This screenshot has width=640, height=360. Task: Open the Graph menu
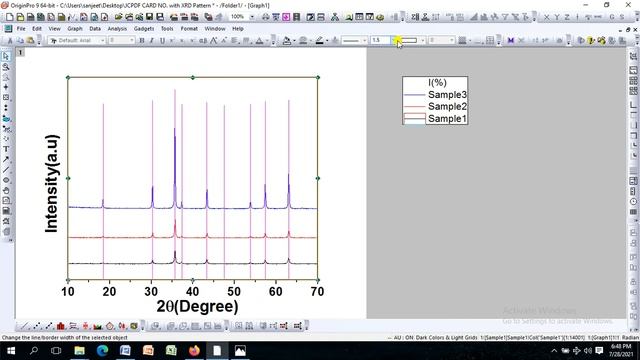click(x=75, y=29)
